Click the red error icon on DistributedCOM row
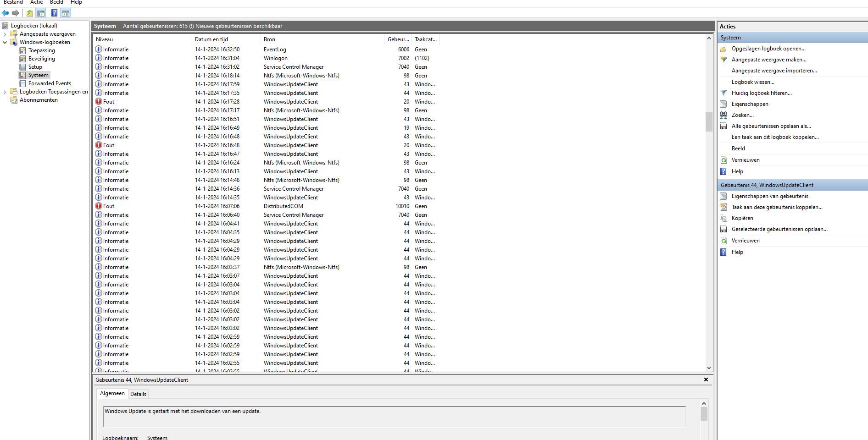Viewport: 868px width, 440px height. pyautogui.click(x=99, y=206)
